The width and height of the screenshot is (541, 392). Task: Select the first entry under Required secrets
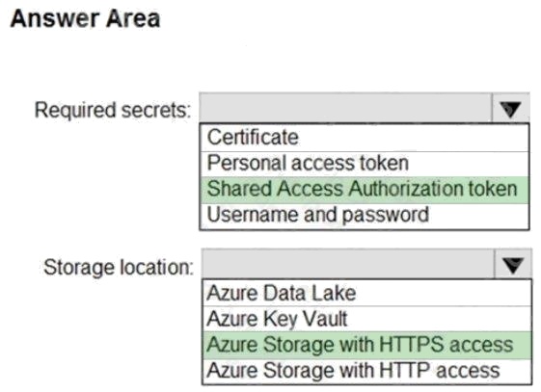365,138
